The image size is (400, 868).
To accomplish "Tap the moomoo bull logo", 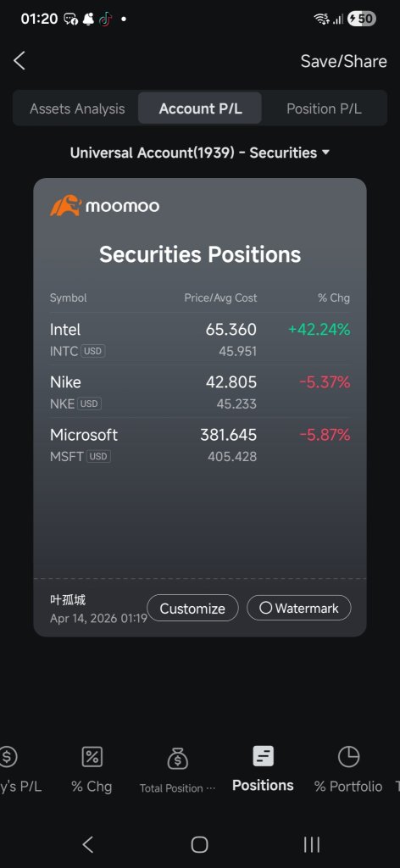I will [x=66, y=205].
